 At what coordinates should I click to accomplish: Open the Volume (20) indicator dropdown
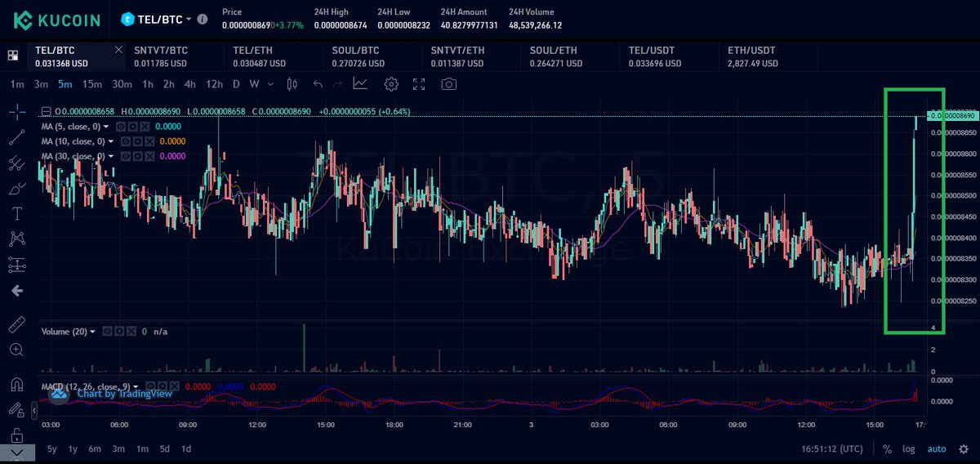point(92,332)
